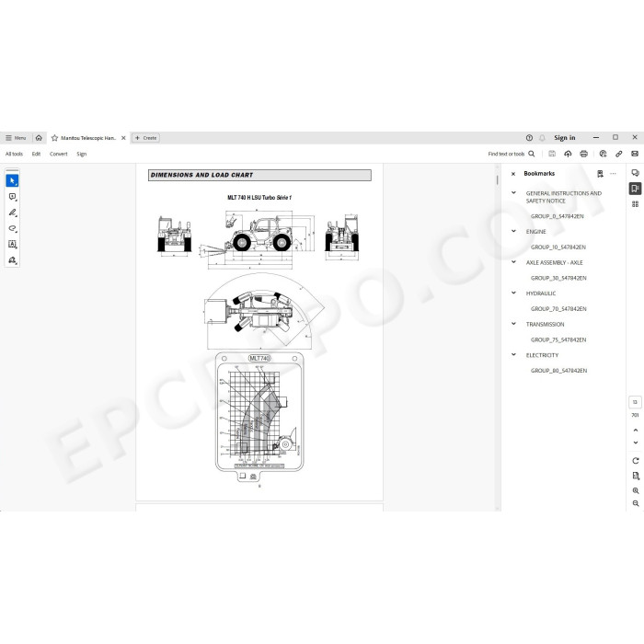Click the save file icon

[x=552, y=154]
